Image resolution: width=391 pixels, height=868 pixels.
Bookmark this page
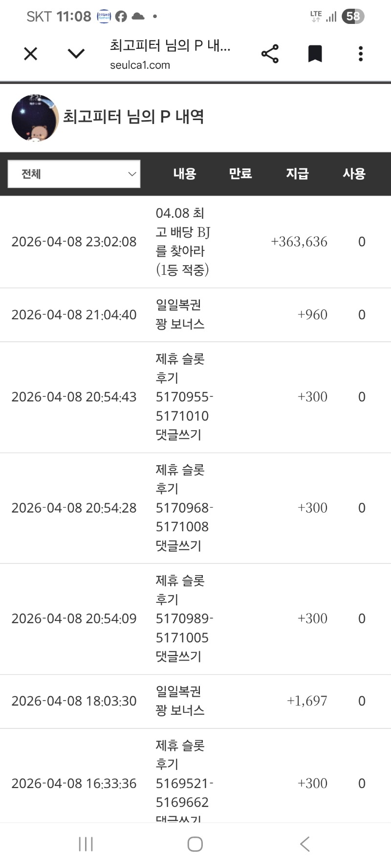(x=315, y=54)
